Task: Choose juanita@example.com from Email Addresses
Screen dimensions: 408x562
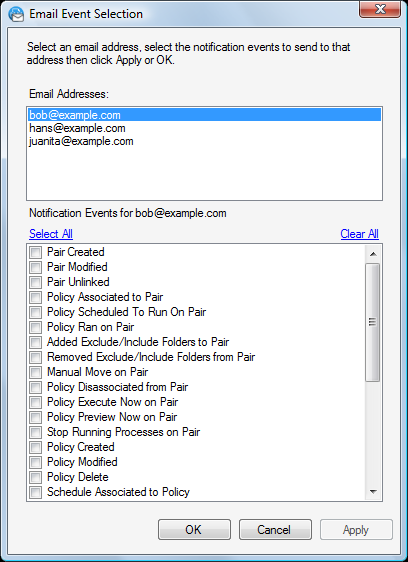Action: point(204,141)
